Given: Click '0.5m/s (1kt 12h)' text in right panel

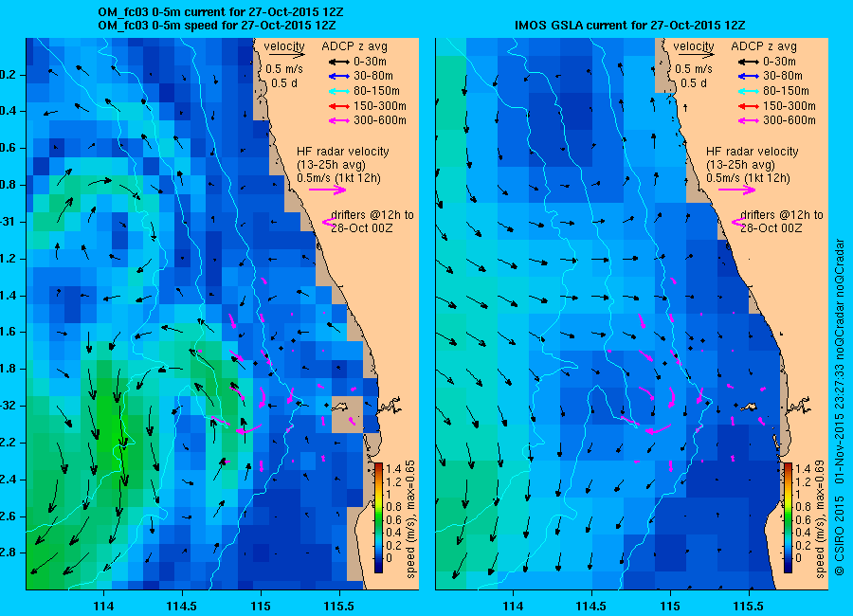Looking at the screenshot, I should pyautogui.click(x=749, y=178).
